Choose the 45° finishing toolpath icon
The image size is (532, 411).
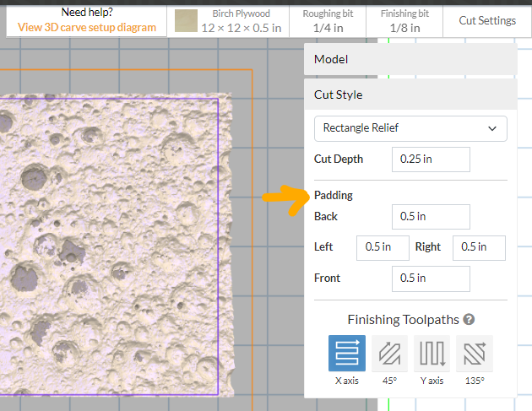click(x=389, y=354)
